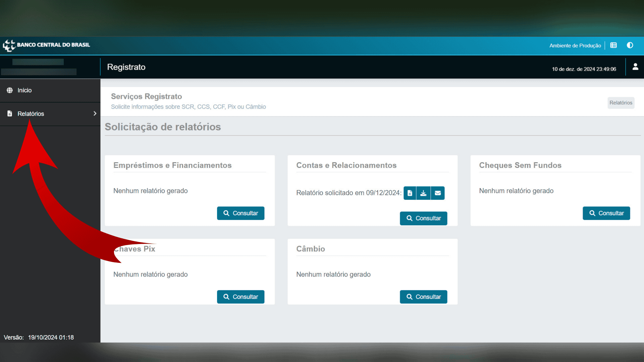This screenshot has height=362, width=644.
Task: Consultar Contas e Relacionamentos
Action: pyautogui.click(x=423, y=218)
